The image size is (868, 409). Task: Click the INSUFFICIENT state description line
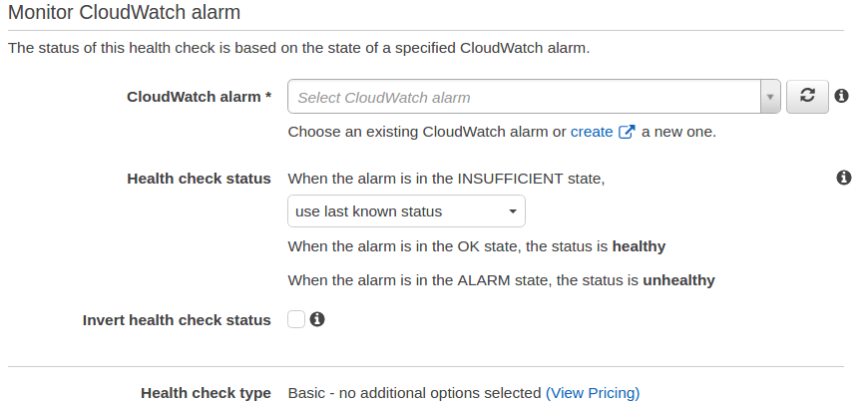coord(446,179)
